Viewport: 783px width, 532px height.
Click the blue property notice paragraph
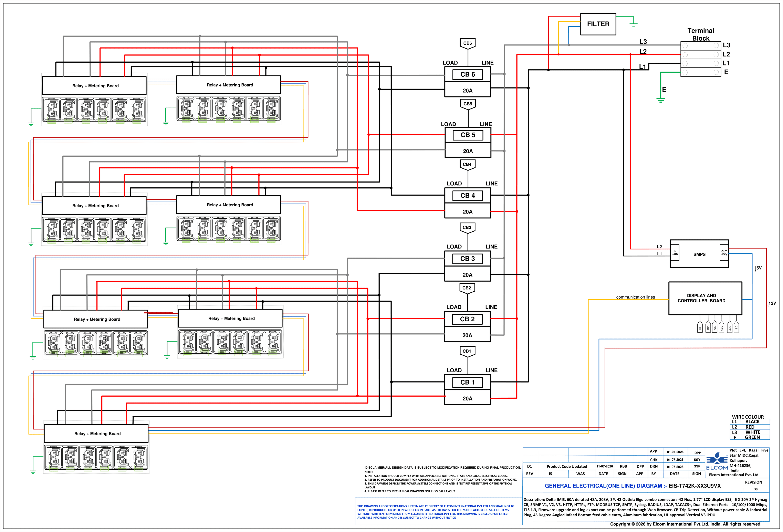436,512
